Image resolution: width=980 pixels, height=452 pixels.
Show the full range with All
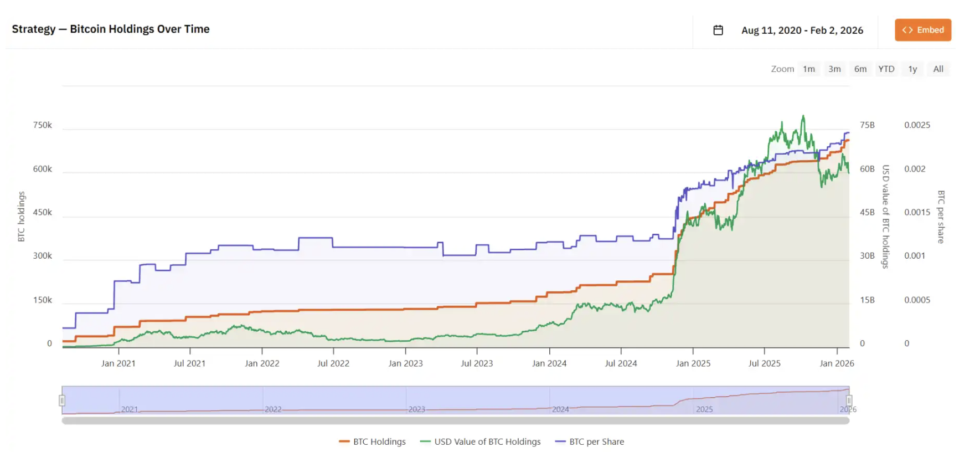click(938, 69)
